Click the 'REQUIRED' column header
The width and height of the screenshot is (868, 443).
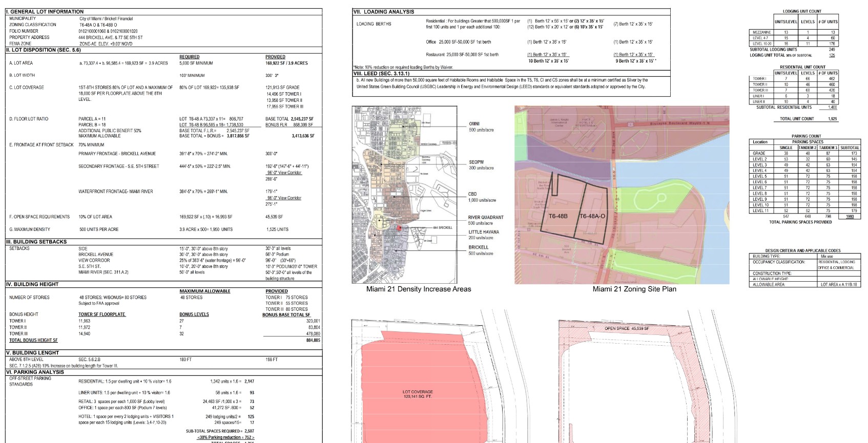pyautogui.click(x=190, y=57)
